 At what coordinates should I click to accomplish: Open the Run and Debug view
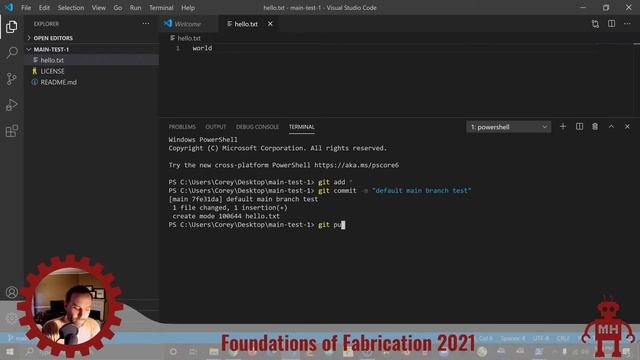tap(11, 105)
